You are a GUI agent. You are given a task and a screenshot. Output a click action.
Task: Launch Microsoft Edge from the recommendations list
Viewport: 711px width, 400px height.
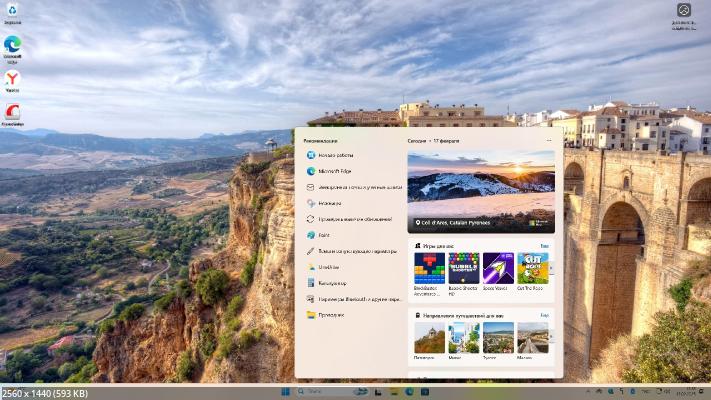(x=354, y=171)
